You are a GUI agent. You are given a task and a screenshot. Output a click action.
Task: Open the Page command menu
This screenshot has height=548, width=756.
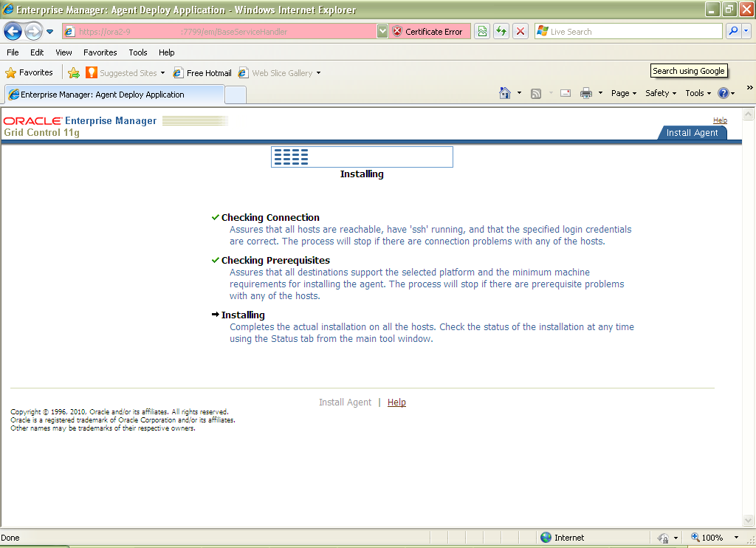click(624, 93)
